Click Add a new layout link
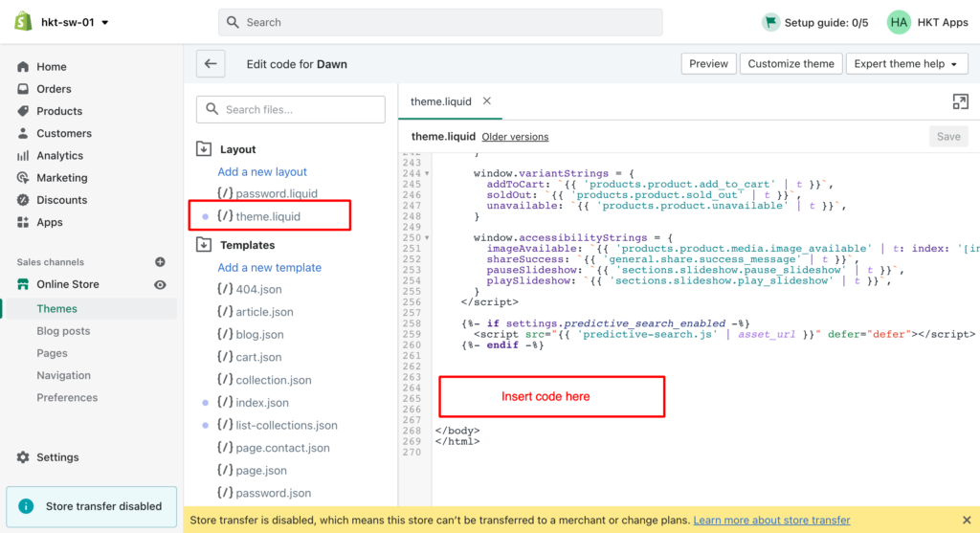This screenshot has width=980, height=533. tap(262, 172)
